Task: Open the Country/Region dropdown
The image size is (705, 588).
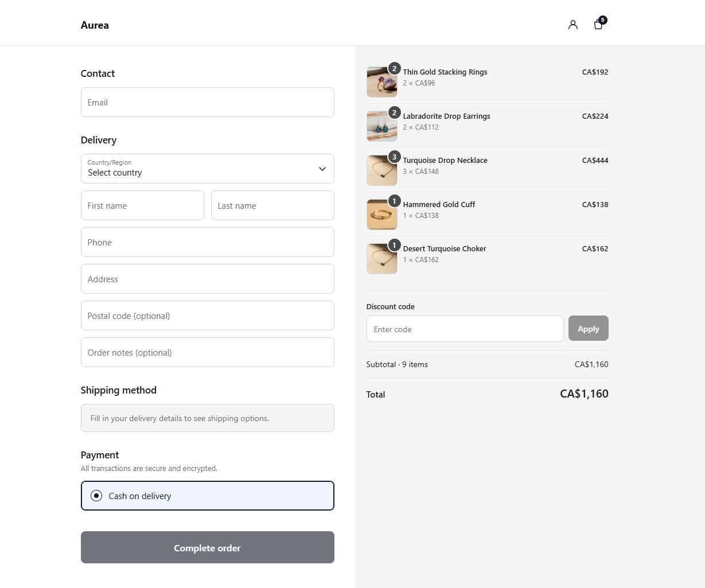Action: pyautogui.click(x=207, y=169)
